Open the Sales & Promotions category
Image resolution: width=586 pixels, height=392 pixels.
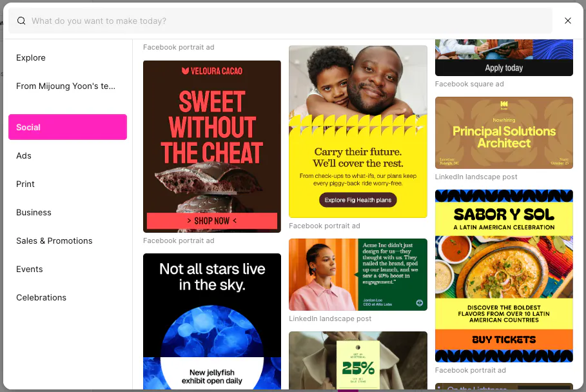68,240
